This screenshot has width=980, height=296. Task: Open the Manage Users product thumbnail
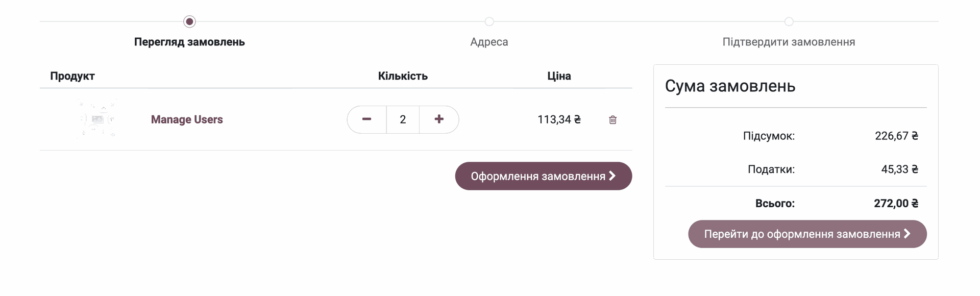click(x=97, y=119)
